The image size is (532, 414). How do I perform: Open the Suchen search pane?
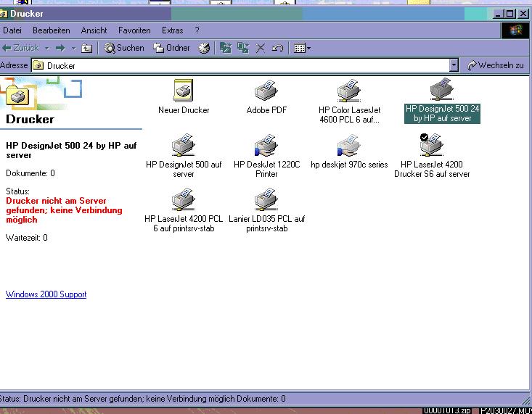click(124, 48)
